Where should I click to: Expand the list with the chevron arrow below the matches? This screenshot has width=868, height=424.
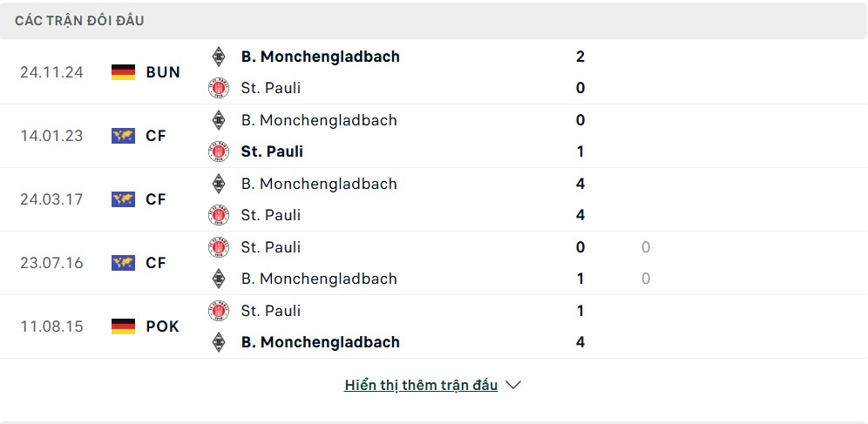[x=513, y=386]
